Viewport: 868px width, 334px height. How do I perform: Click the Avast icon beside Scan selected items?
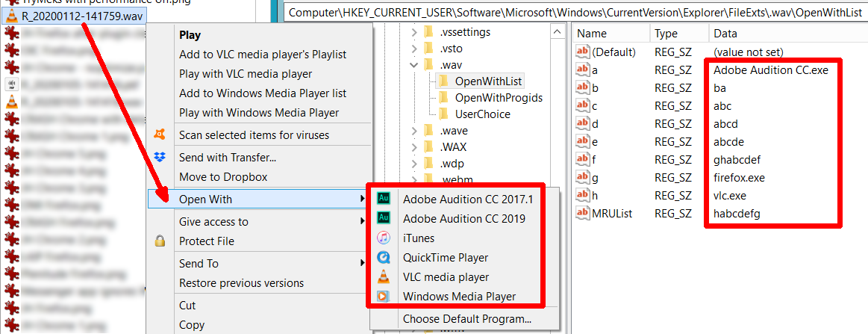(160, 134)
